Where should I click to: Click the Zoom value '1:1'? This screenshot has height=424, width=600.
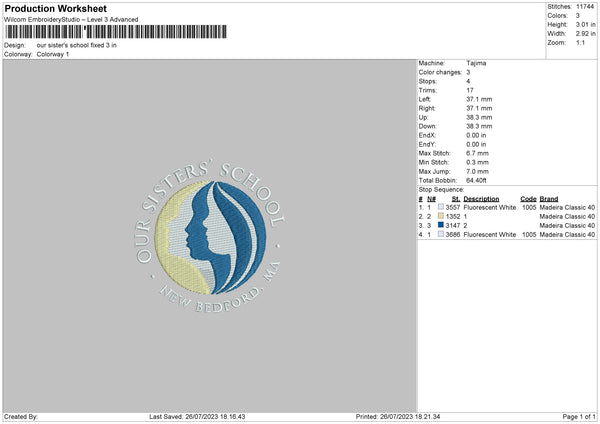pos(580,42)
